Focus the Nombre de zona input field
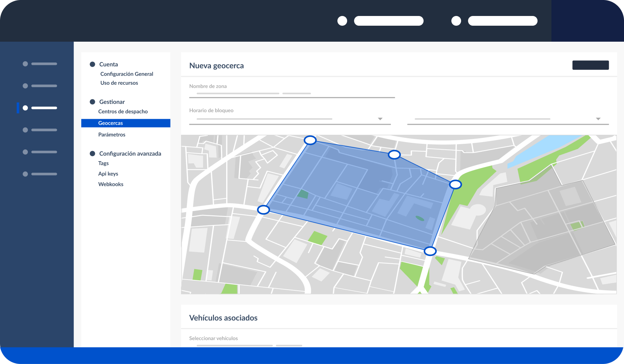The image size is (624, 364). (292, 94)
